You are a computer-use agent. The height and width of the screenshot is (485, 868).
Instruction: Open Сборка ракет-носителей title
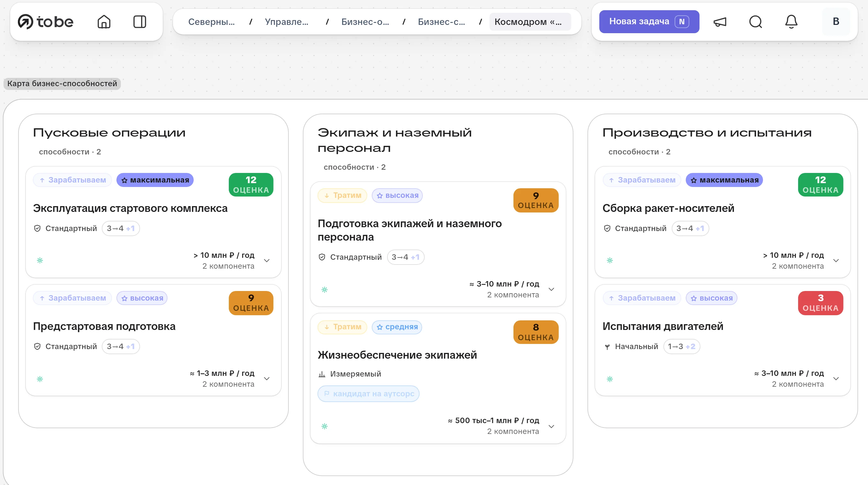(668, 208)
